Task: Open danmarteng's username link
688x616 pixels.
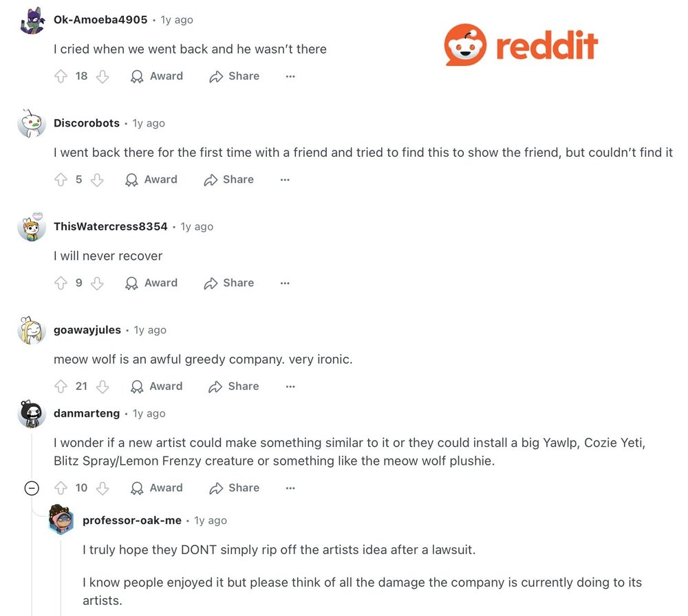Action: [87, 413]
